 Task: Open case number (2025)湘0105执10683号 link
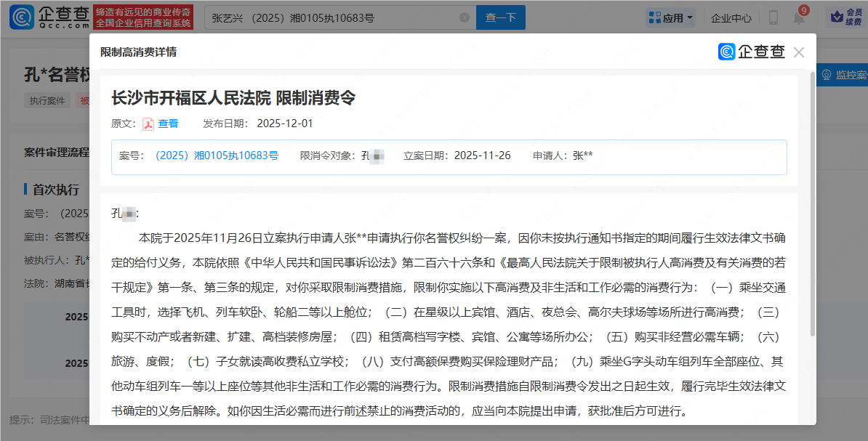pyautogui.click(x=216, y=155)
